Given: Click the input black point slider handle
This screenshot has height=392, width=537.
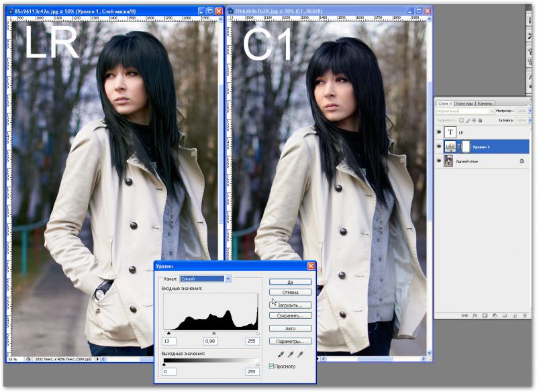Looking at the screenshot, I should 168,333.
